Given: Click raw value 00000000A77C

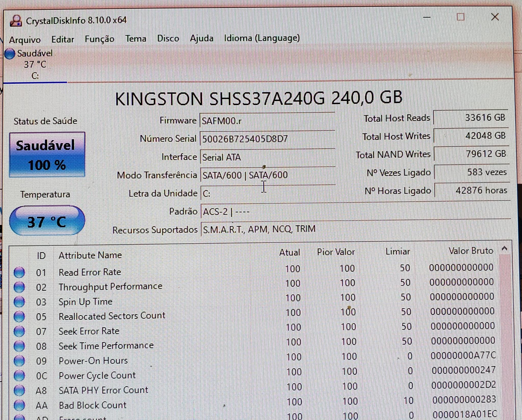Looking at the screenshot, I should pyautogui.click(x=463, y=355).
